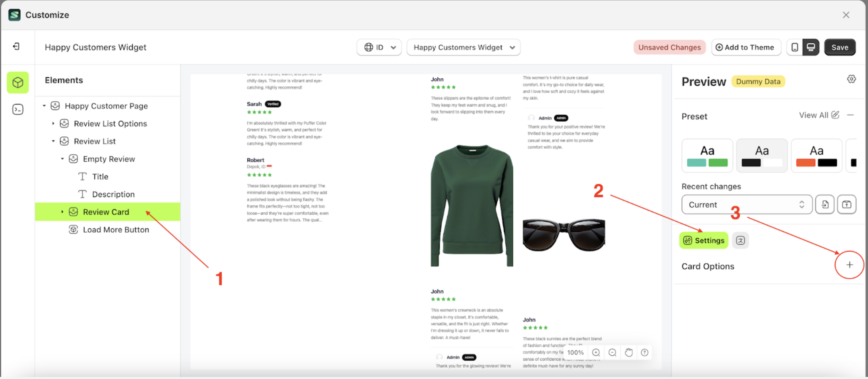868x379 pixels.
Task: Click the zoom in magnifier icon
Action: coord(596,353)
